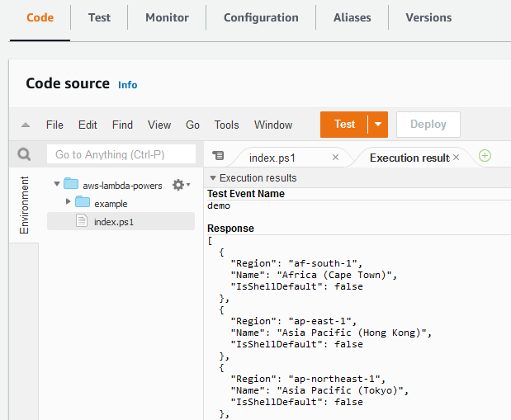Close the Execution result tab
Screen dimensions: 511x420
pos(456,158)
